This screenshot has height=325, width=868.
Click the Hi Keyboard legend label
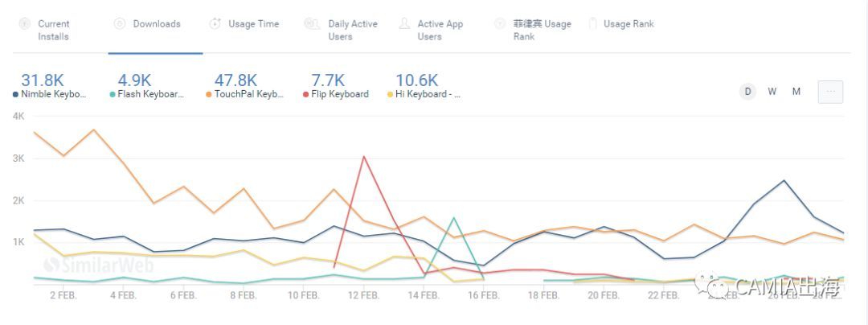pyautogui.click(x=428, y=94)
